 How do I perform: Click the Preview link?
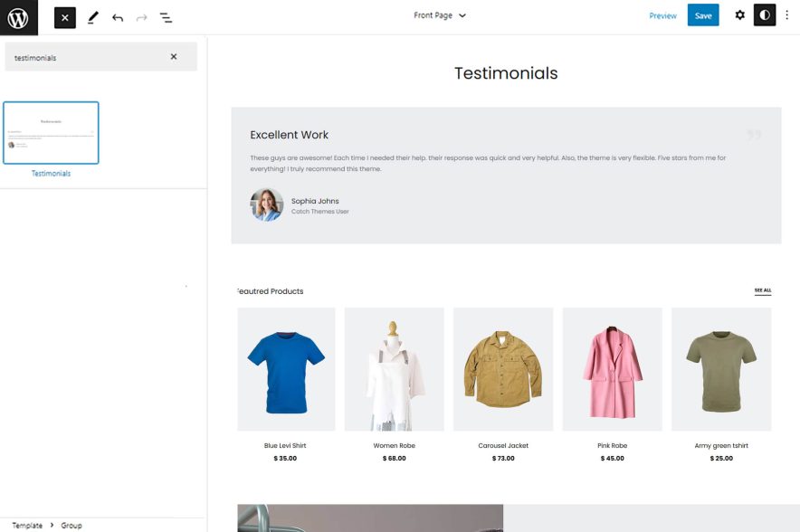(663, 15)
